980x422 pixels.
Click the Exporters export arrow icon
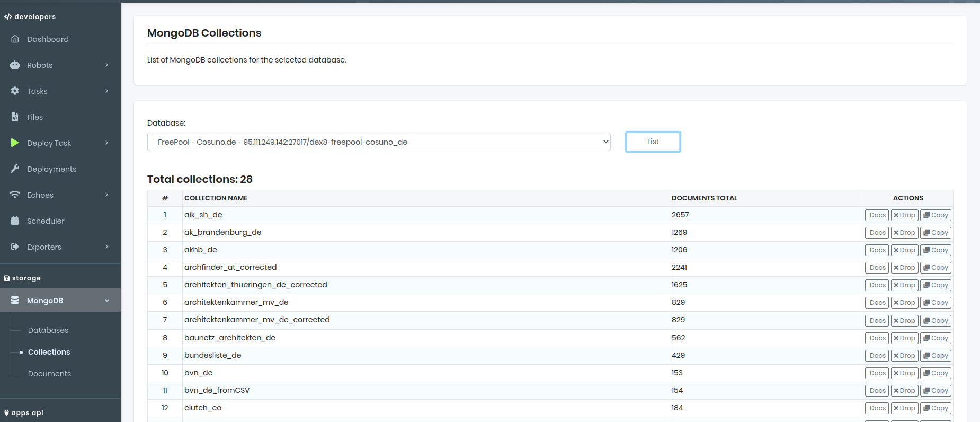pos(15,247)
